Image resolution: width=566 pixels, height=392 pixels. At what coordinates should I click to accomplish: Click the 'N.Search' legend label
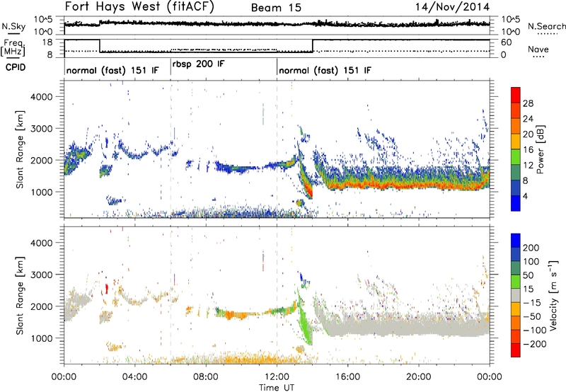(x=546, y=26)
